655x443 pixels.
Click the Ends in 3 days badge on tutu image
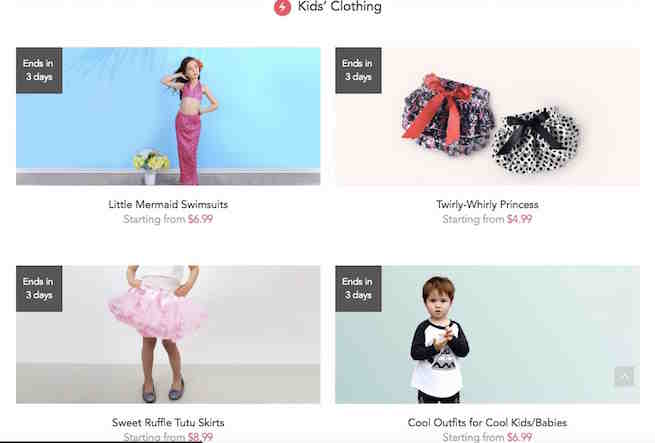(39, 288)
